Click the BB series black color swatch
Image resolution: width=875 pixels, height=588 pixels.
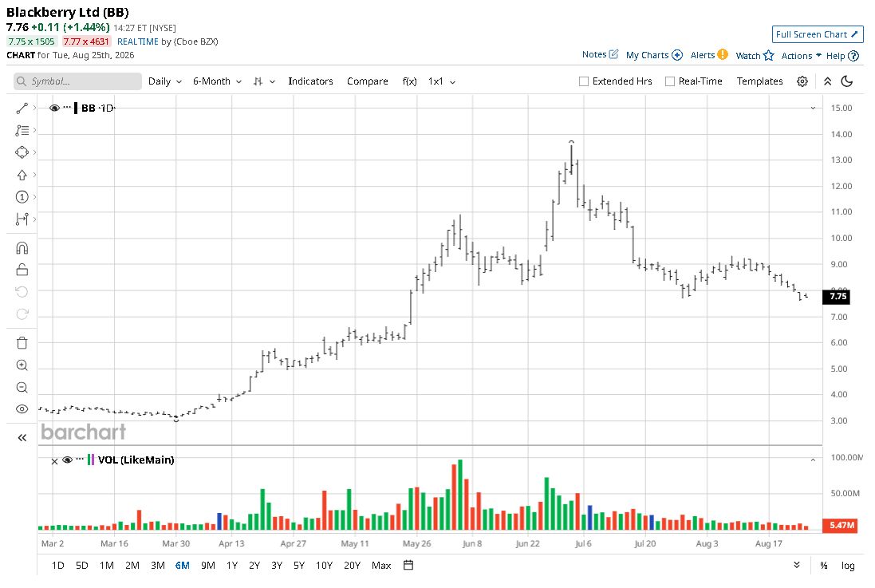[76, 109]
